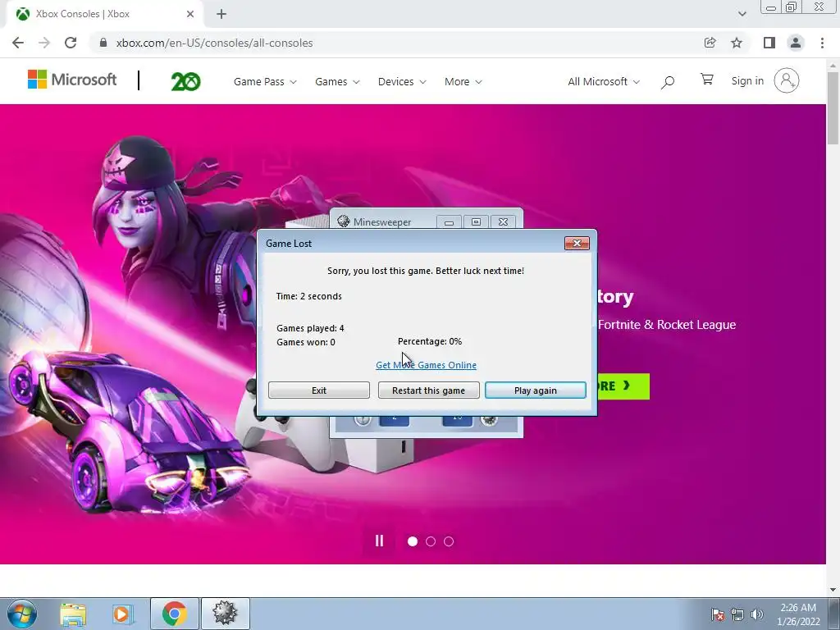The height and width of the screenshot is (630, 840).
Task: Expand the More menu
Action: click(x=463, y=81)
